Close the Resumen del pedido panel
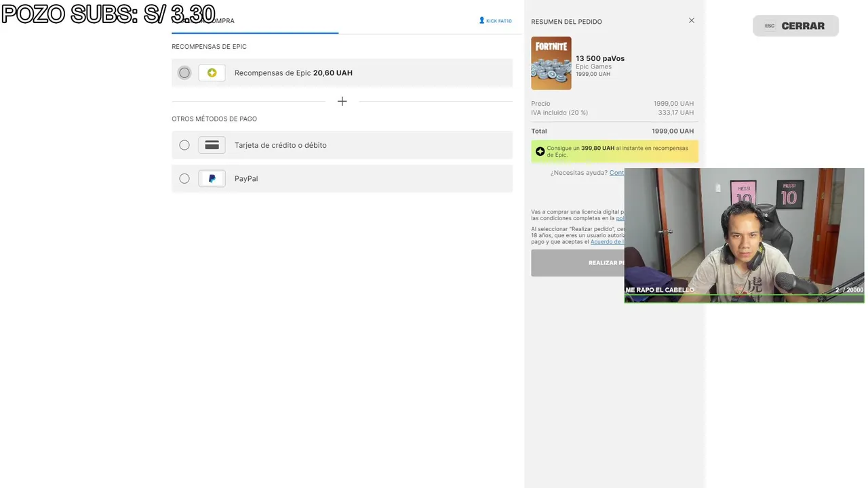Image resolution: width=868 pixels, height=488 pixels. click(x=692, y=20)
